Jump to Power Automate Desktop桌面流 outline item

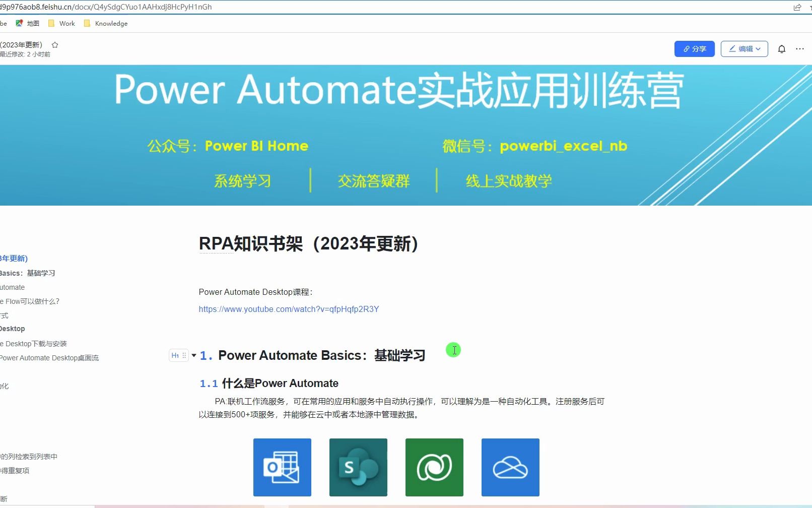pyautogui.click(x=49, y=358)
